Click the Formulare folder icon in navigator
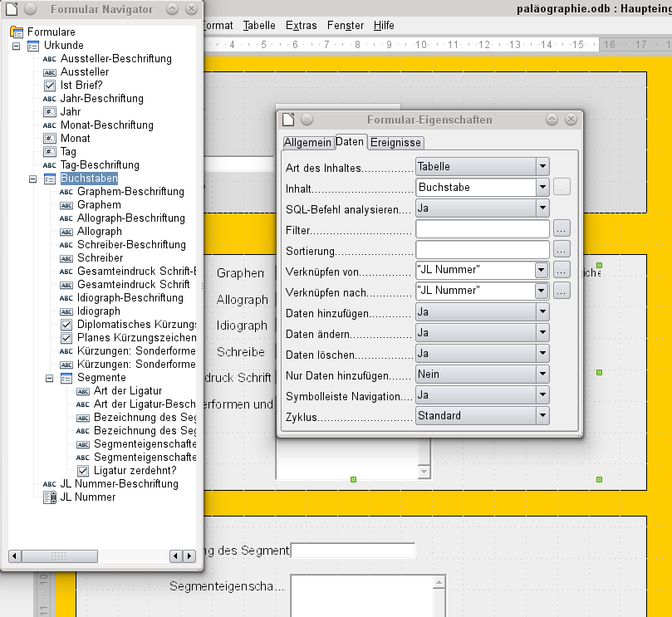The width and height of the screenshot is (672, 617). tap(17, 32)
